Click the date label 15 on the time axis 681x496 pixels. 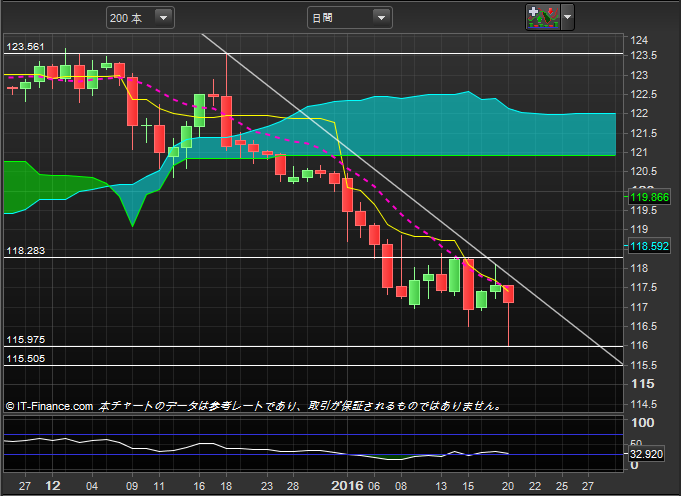(468, 486)
